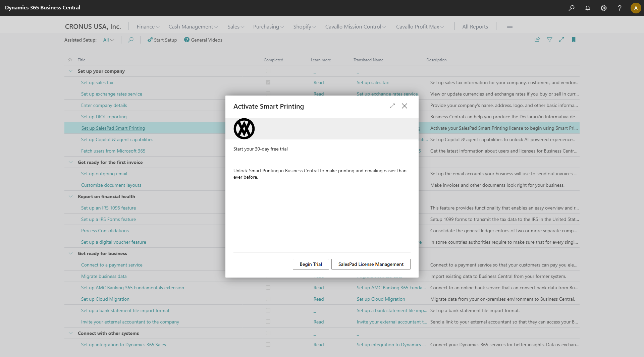Click Start Setup action
Viewport: 644px width, 357px height.
coord(162,40)
